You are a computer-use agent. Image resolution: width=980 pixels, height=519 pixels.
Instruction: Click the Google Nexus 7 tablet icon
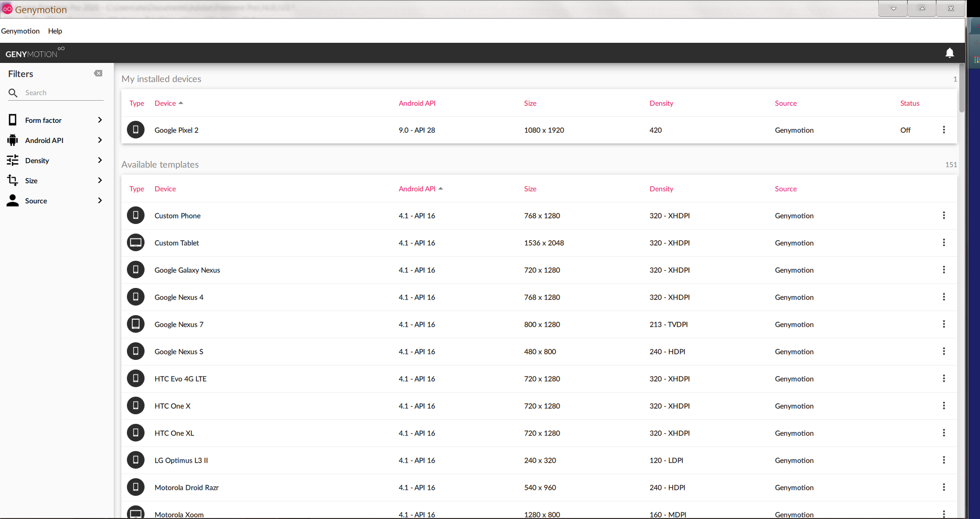click(135, 324)
